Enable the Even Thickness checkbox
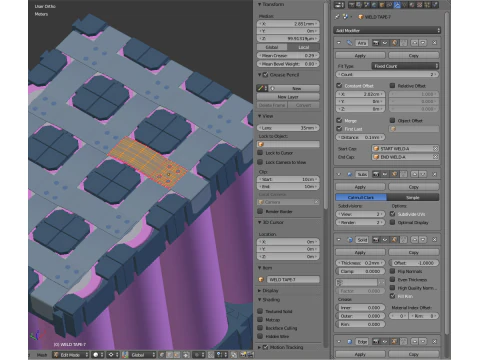This screenshot has width=480, height=360. point(392,280)
